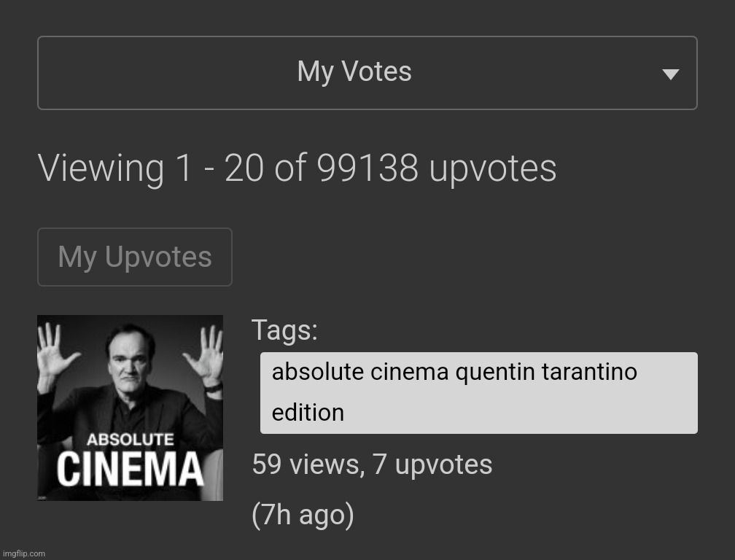Screen dimensions: 735x560
Task: Open the Absolute Cinema meme thumbnail
Action: pyautogui.click(x=130, y=408)
